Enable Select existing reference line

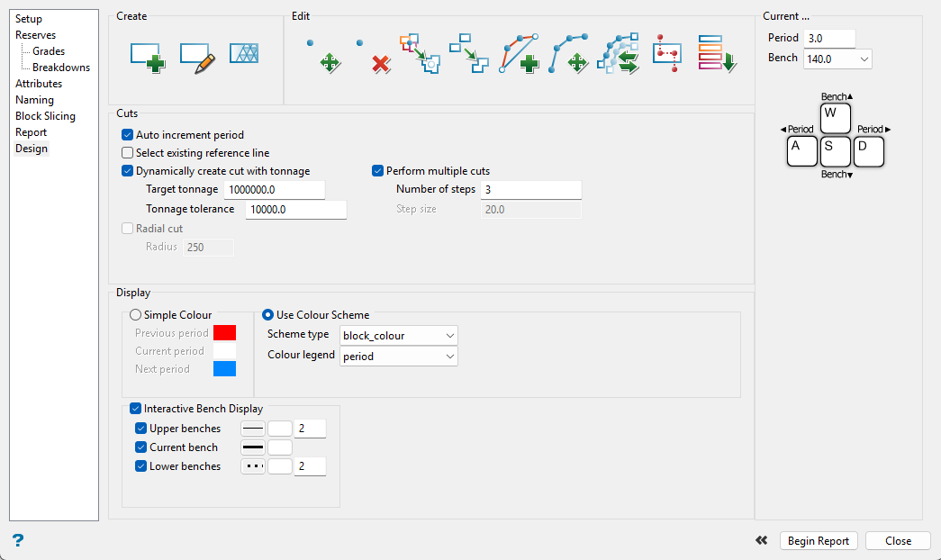point(127,153)
